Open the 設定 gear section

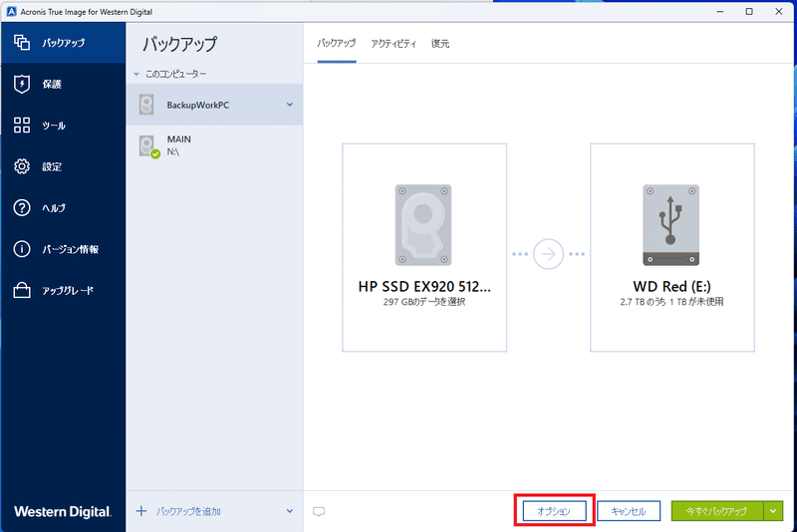click(x=63, y=166)
